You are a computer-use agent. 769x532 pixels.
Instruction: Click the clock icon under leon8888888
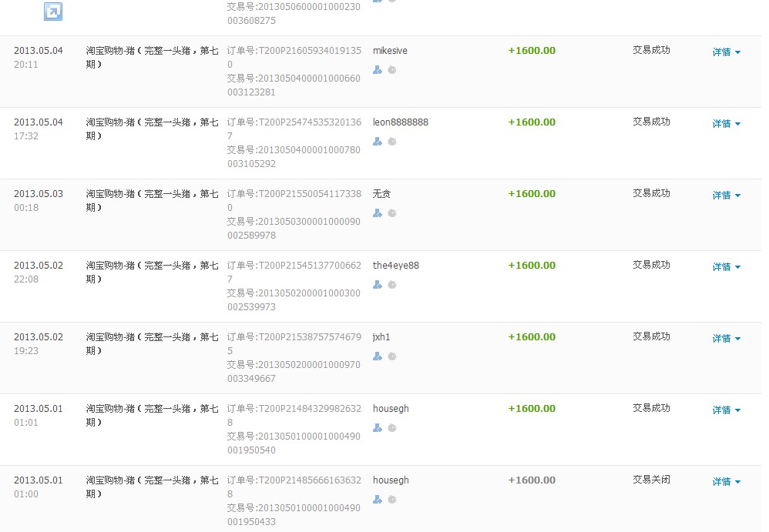392,142
